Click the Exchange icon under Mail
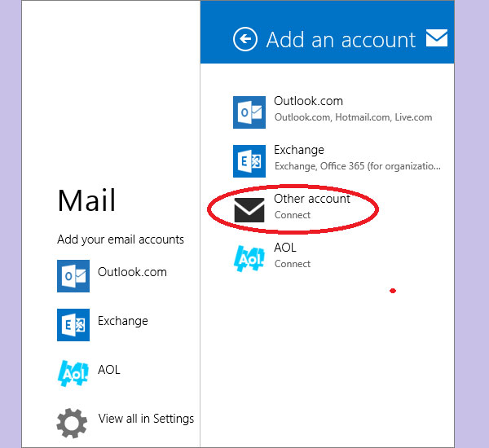The width and height of the screenshot is (489, 448). (x=73, y=325)
